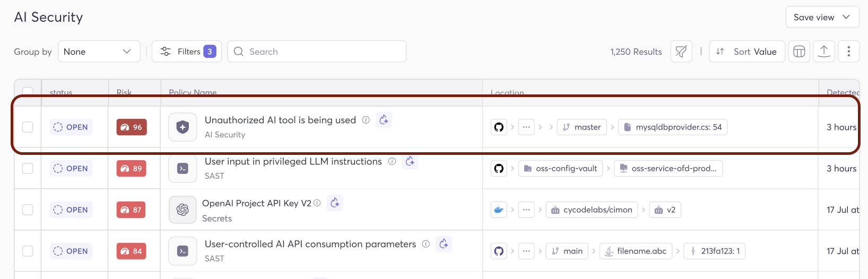This screenshot has width=868, height=279.
Task: Click the export upload icon
Action: tap(824, 51)
